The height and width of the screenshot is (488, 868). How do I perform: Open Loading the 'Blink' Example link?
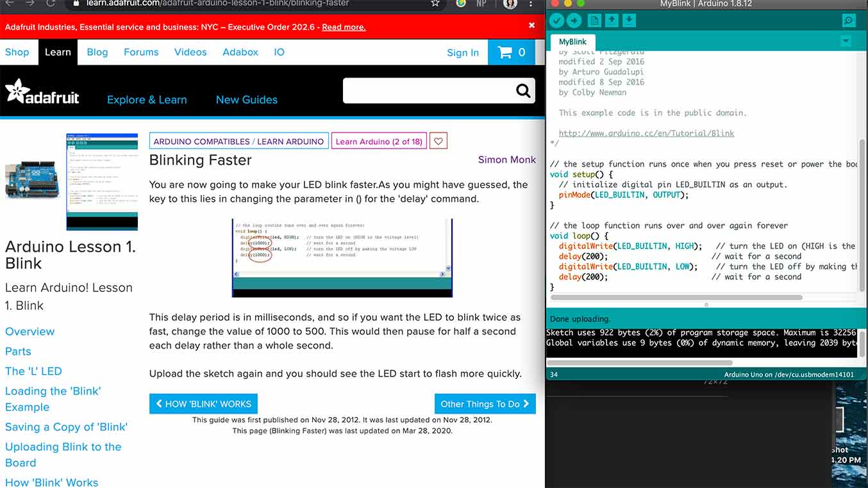point(53,399)
